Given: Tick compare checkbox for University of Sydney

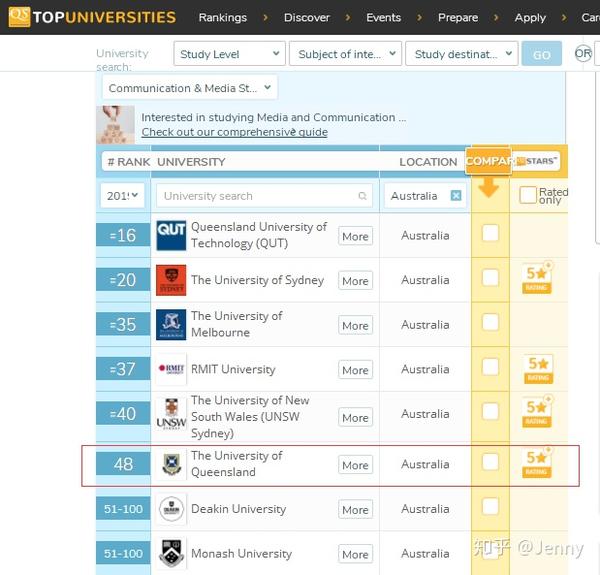Looking at the screenshot, I should (490, 277).
